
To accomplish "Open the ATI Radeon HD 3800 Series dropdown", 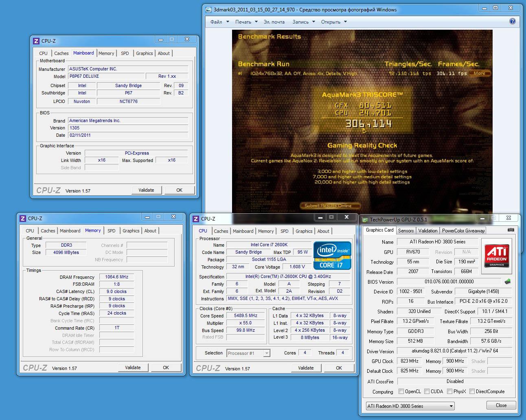I will click(410, 406).
